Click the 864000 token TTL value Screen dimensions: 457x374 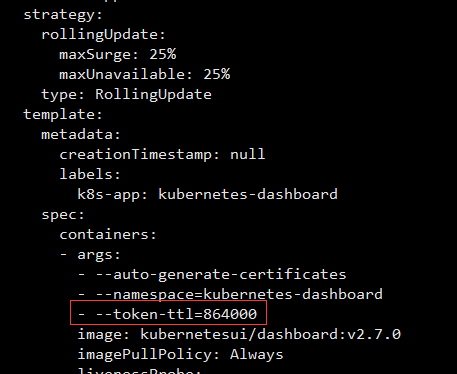230,314
